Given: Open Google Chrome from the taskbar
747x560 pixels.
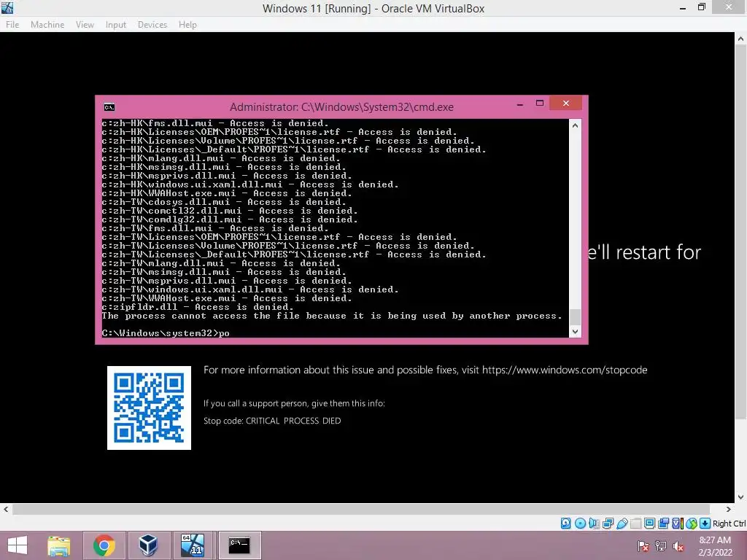Looking at the screenshot, I should (x=104, y=545).
